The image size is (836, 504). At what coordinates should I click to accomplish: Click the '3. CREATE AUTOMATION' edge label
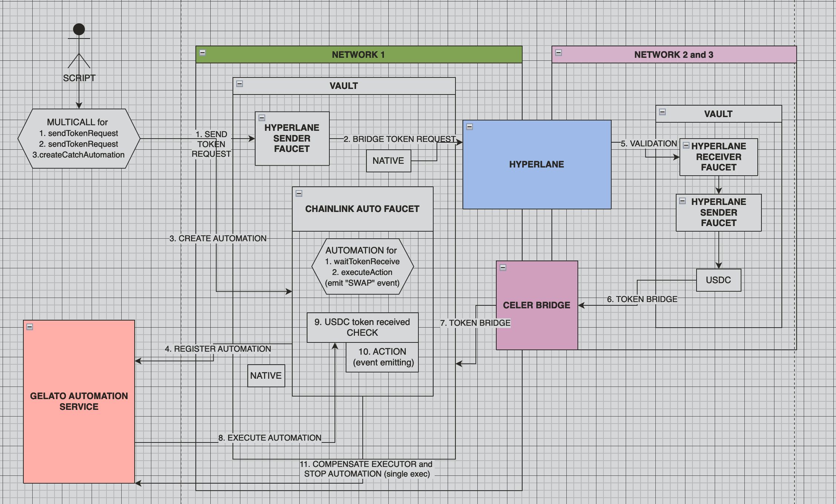(x=218, y=238)
